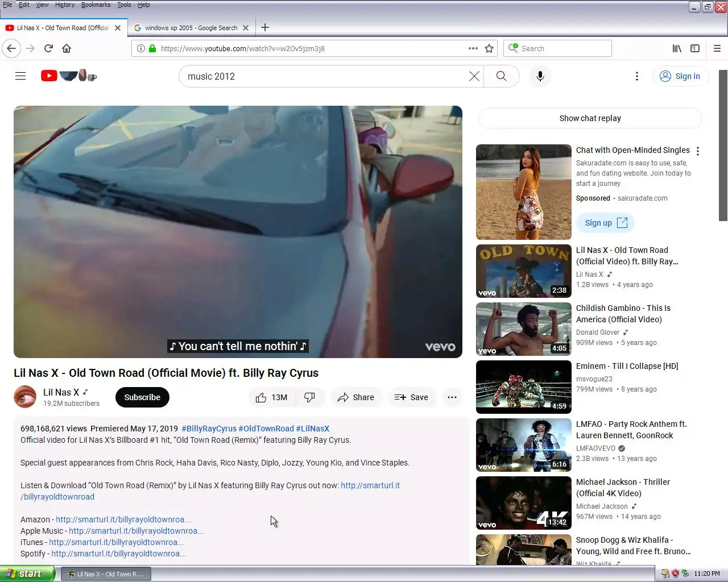
Task: Dislike the video with thumbs down
Action: click(310, 397)
